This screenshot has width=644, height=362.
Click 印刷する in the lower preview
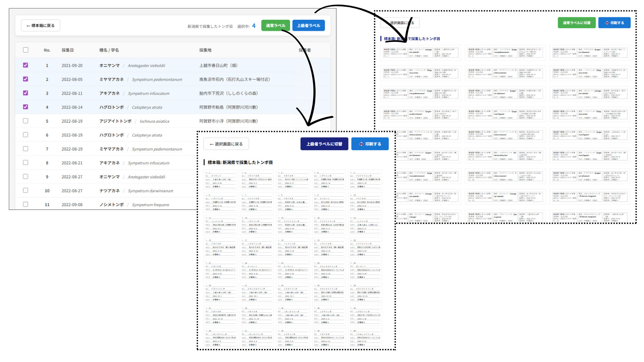[370, 144]
